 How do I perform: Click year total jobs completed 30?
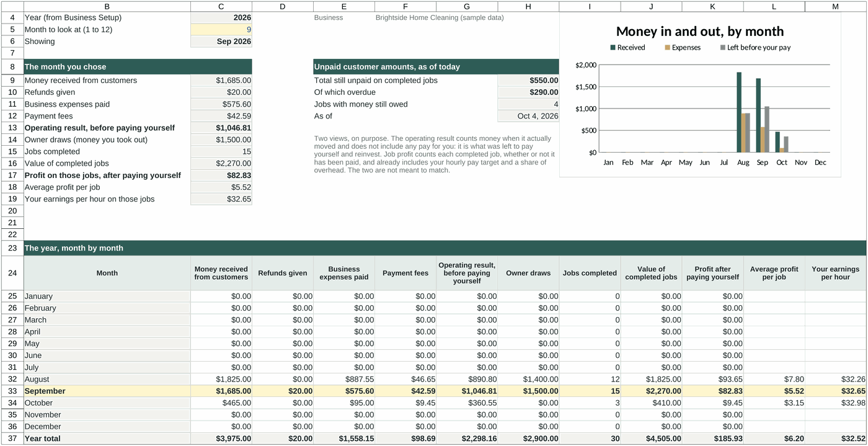590,439
